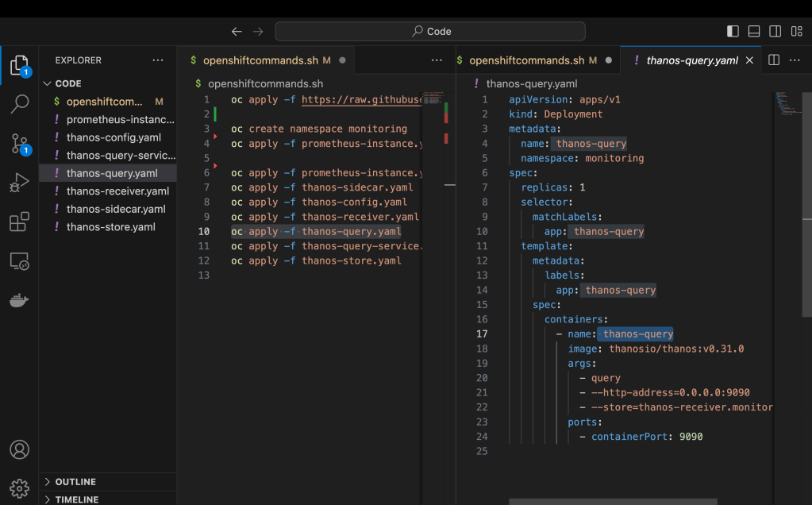This screenshot has width=812, height=505.
Task: Open Explorer views and more actions menu
Action: tap(158, 60)
